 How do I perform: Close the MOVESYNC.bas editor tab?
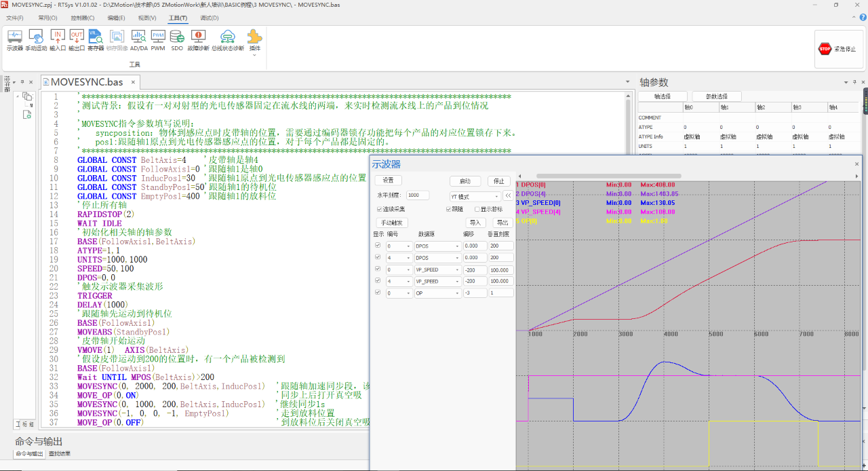point(134,83)
